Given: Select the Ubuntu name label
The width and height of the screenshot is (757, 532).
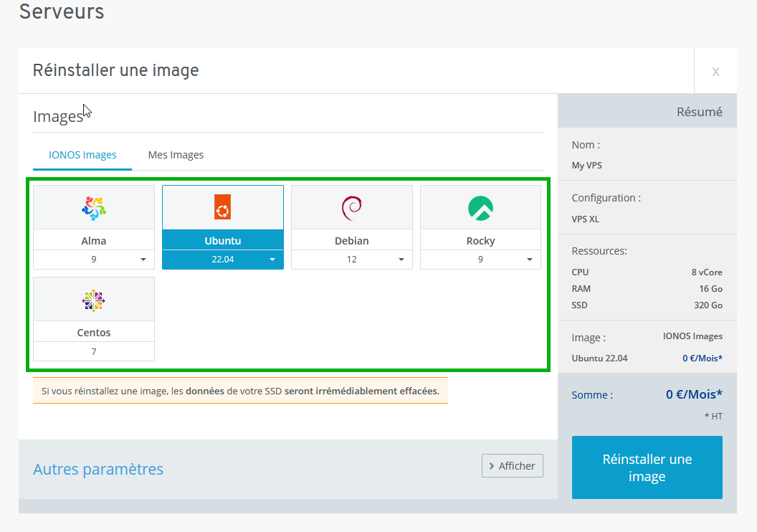Looking at the screenshot, I should (222, 240).
